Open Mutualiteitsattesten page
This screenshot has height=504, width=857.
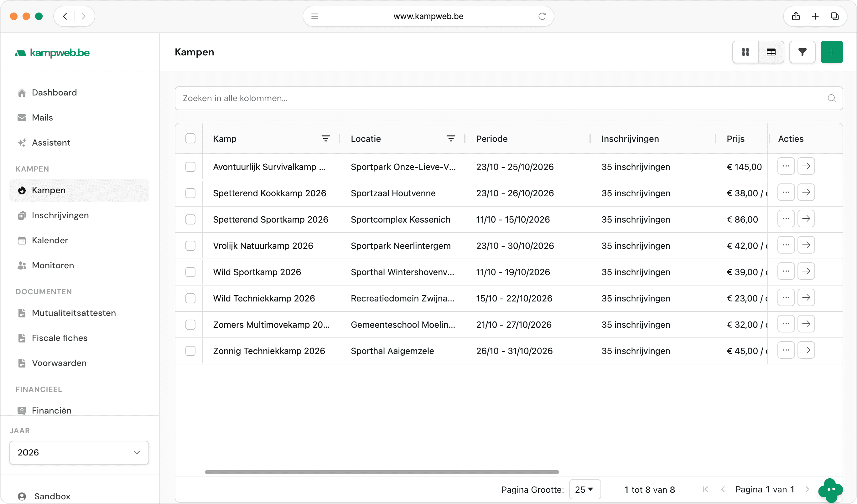tap(79, 313)
